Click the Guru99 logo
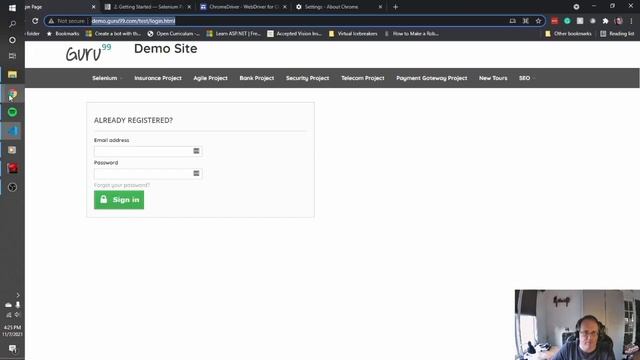 [89, 53]
